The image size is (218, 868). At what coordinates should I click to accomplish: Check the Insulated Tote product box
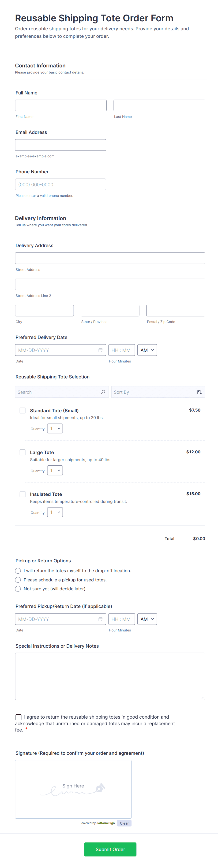[x=23, y=494]
